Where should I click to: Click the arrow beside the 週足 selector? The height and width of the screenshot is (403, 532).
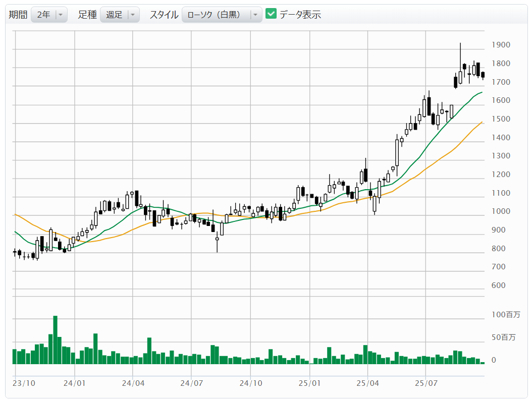coord(132,15)
